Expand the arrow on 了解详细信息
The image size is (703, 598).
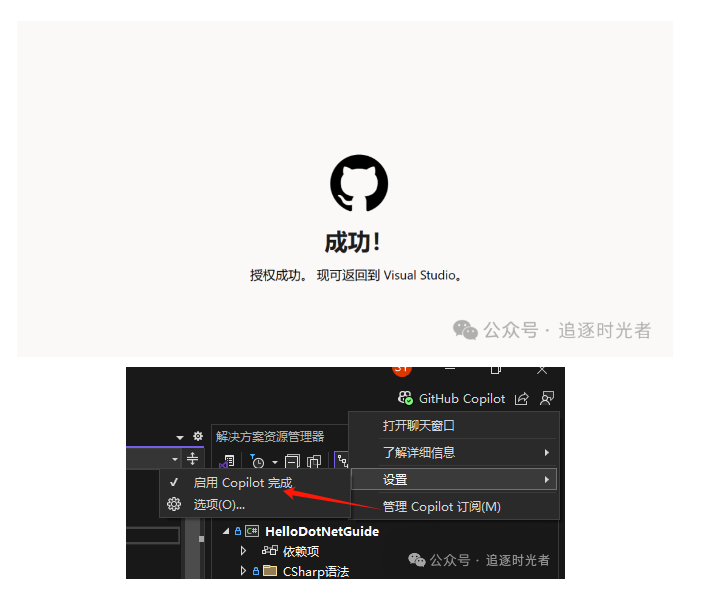(x=547, y=452)
